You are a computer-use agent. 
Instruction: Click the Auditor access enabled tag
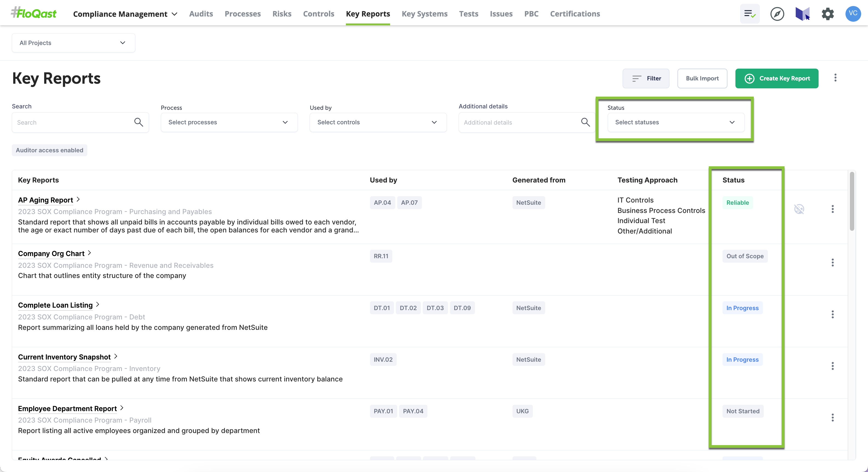[49, 150]
